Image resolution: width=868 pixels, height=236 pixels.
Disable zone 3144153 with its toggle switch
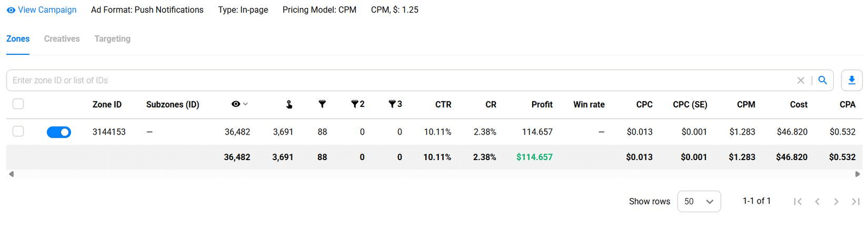tap(59, 132)
